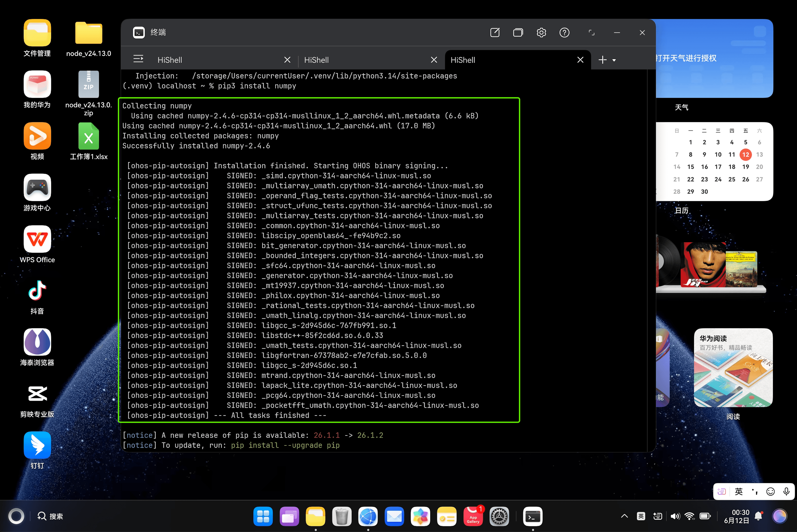Open the 海泰浏览器 browser
The image size is (797, 532).
point(37,342)
